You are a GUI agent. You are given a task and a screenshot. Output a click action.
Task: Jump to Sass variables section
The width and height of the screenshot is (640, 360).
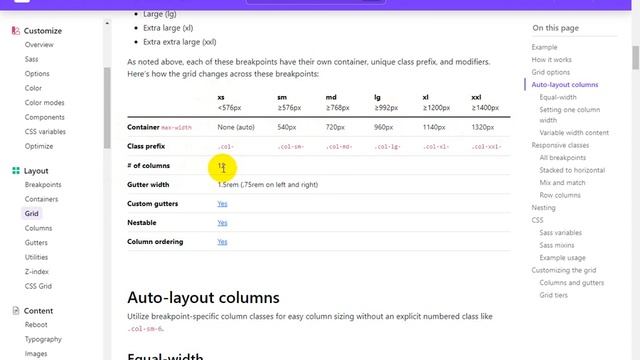(x=560, y=233)
